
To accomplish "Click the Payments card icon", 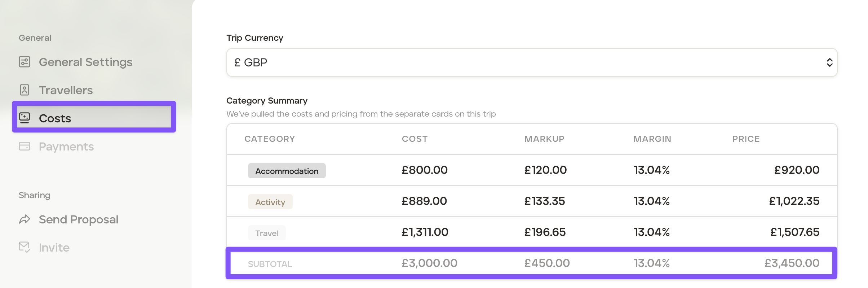I will (x=25, y=146).
